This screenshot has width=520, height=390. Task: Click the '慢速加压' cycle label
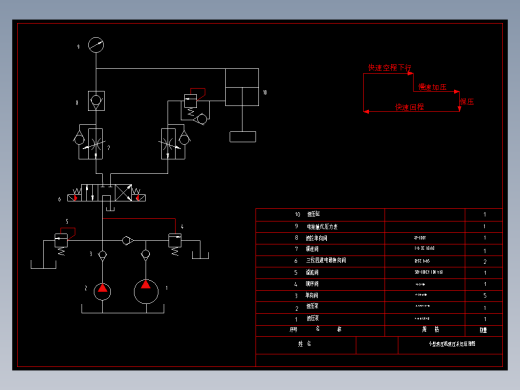[x=432, y=87]
